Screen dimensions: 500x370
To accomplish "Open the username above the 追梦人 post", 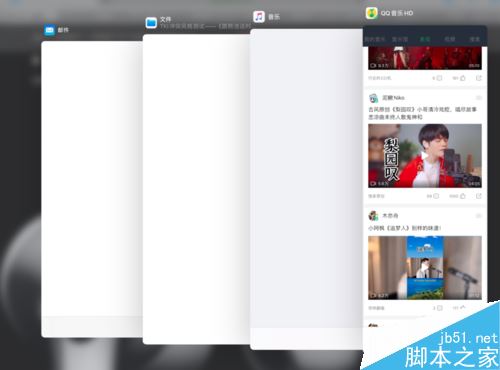I will pos(390,216).
